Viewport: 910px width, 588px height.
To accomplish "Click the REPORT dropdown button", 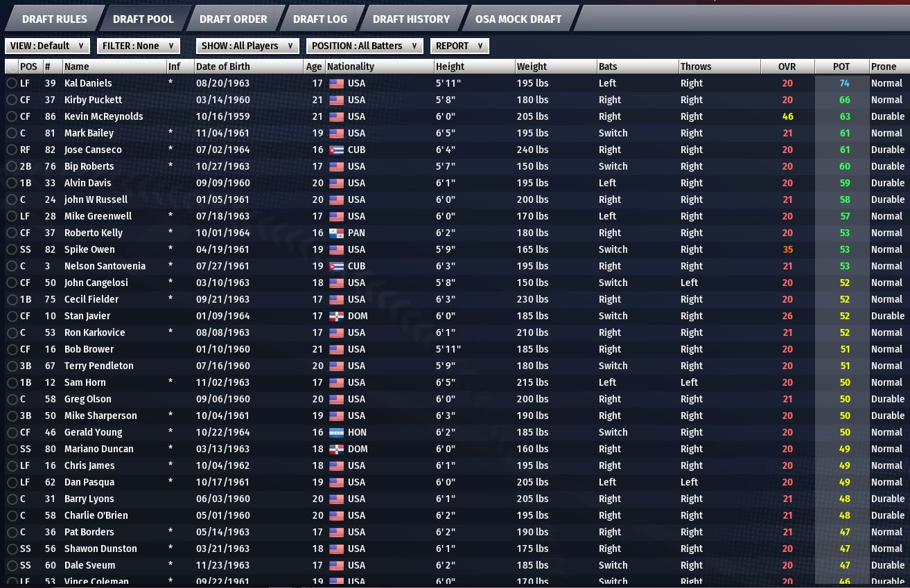I will (460, 46).
